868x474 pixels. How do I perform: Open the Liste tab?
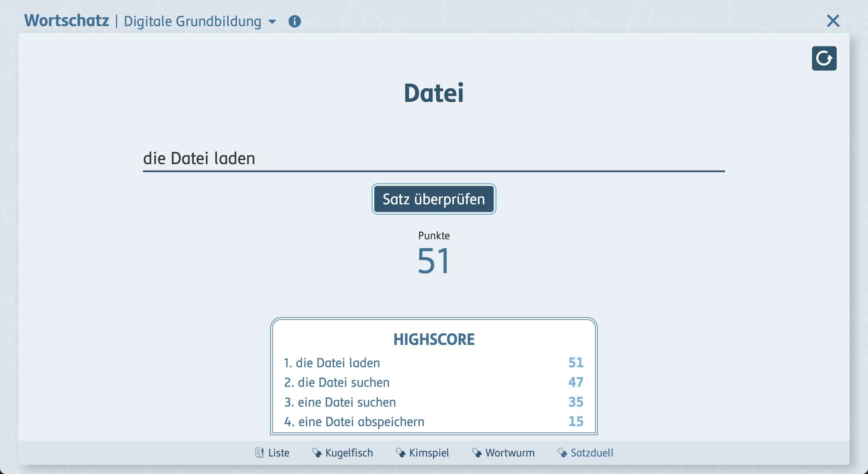tap(272, 452)
